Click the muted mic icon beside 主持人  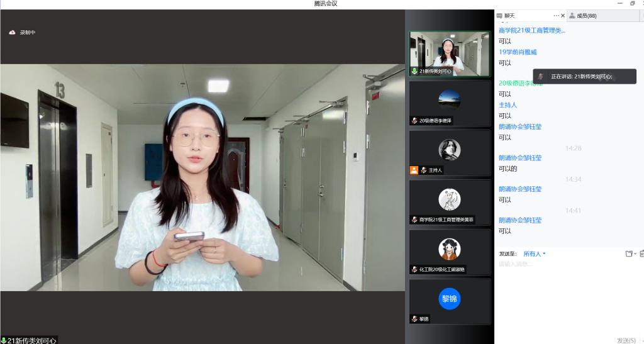point(424,170)
